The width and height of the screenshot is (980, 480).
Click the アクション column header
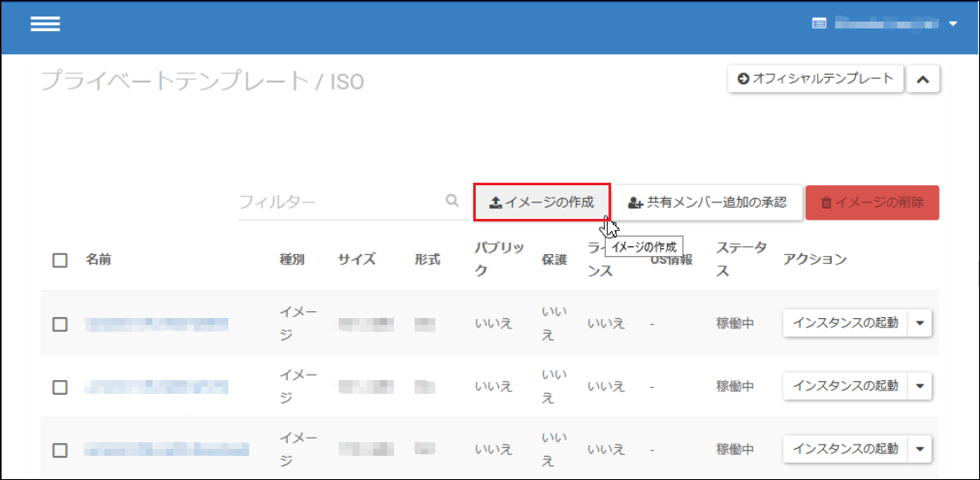[x=815, y=260]
